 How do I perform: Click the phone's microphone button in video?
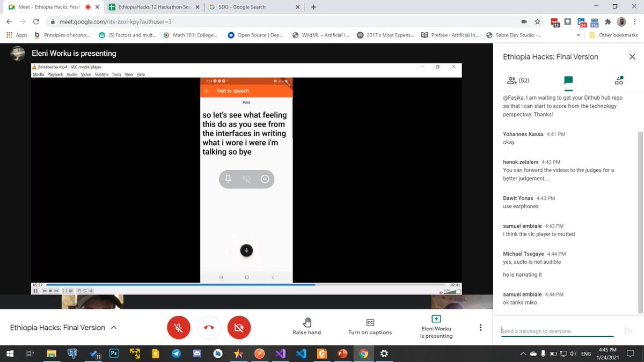pyautogui.click(x=246, y=250)
